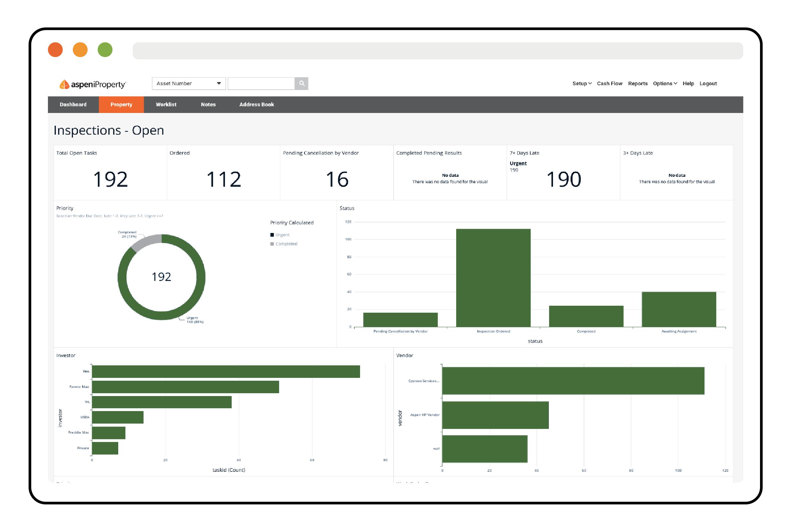The width and height of the screenshot is (799, 532).
Task: Click the Reports navigation icon
Action: 639,83
